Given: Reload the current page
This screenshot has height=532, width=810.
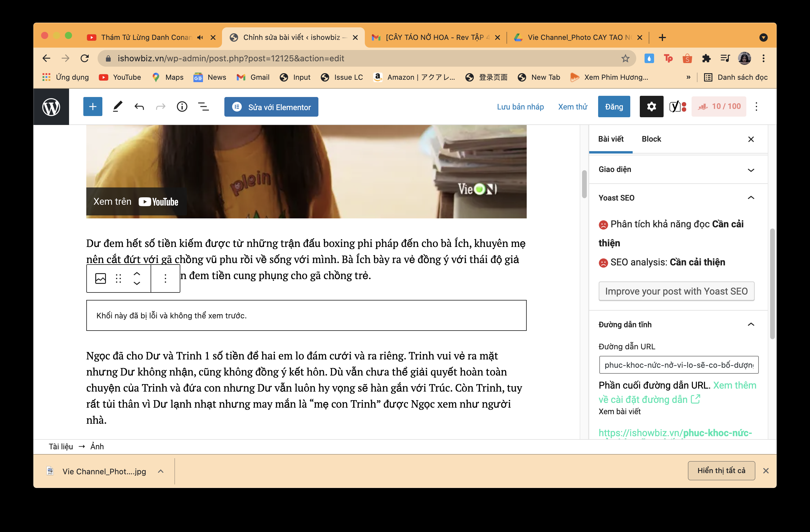Looking at the screenshot, I should click(85, 59).
